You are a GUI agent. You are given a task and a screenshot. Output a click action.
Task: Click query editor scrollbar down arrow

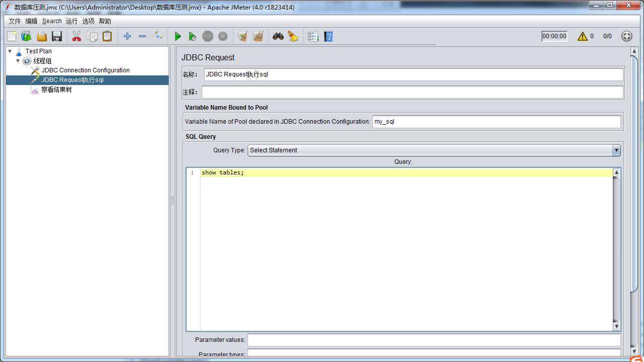(617, 326)
